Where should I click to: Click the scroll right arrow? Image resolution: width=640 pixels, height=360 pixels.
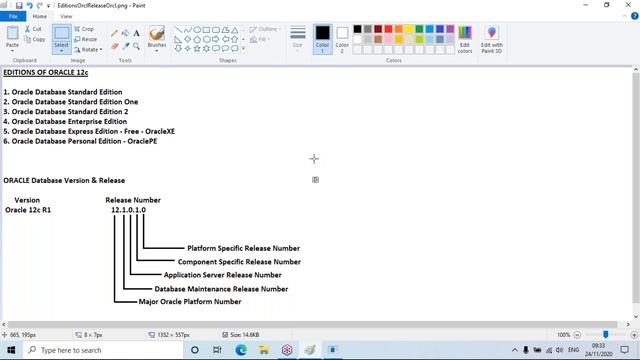[628, 324]
